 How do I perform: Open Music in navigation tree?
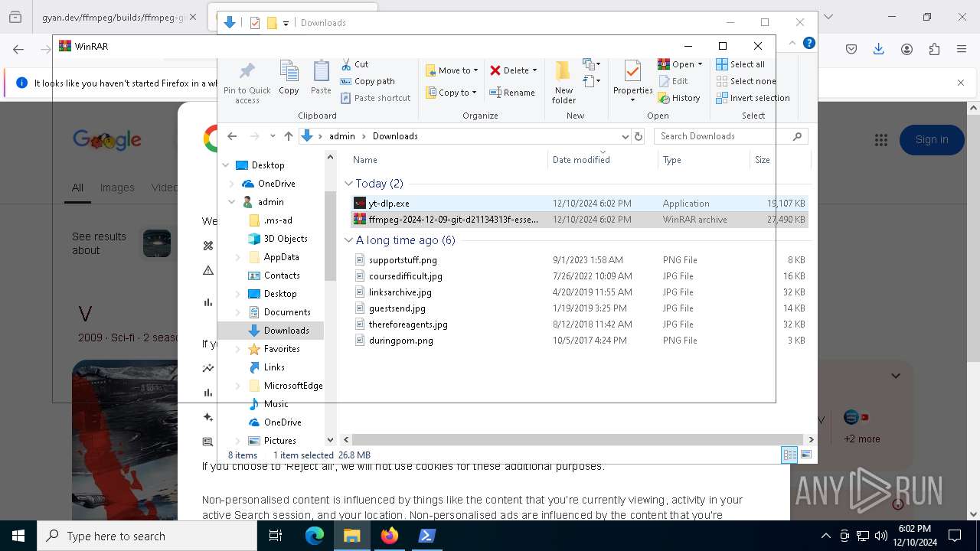[269, 404]
